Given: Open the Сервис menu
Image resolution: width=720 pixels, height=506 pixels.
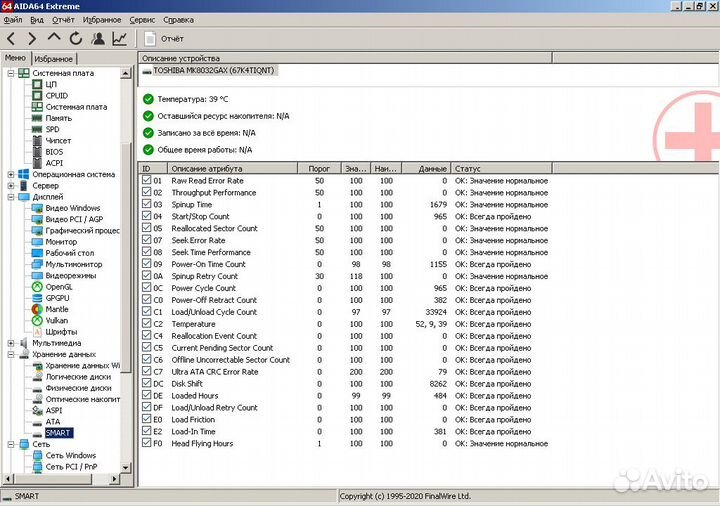Looking at the screenshot, I should coord(142,20).
